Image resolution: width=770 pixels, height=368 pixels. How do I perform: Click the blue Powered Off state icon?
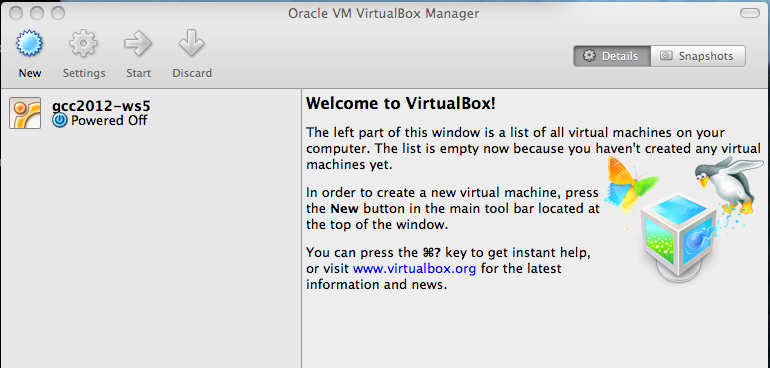tap(59, 120)
